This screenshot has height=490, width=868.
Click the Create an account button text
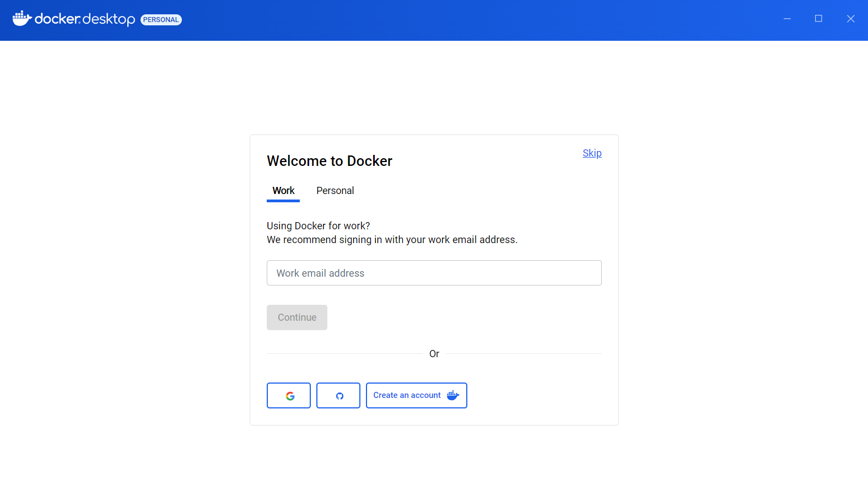[x=407, y=395]
